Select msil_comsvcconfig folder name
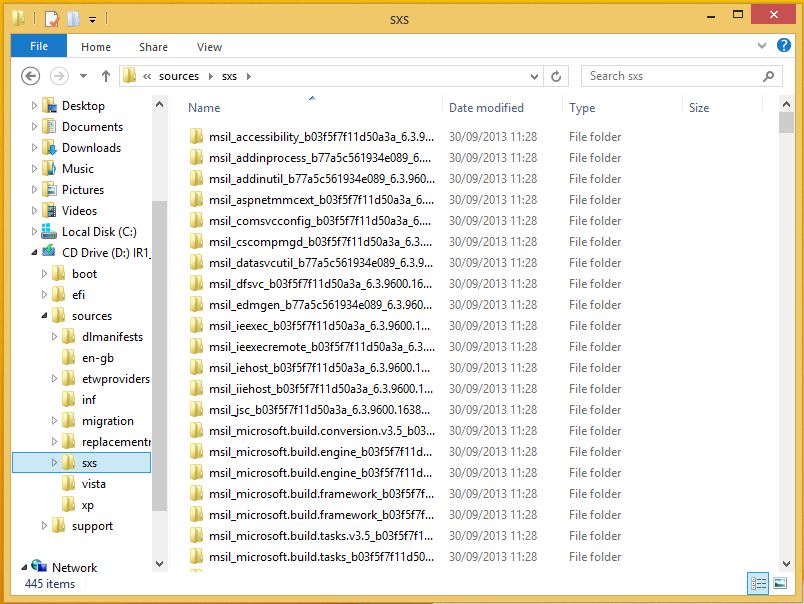The width and height of the screenshot is (804, 604). [320, 221]
